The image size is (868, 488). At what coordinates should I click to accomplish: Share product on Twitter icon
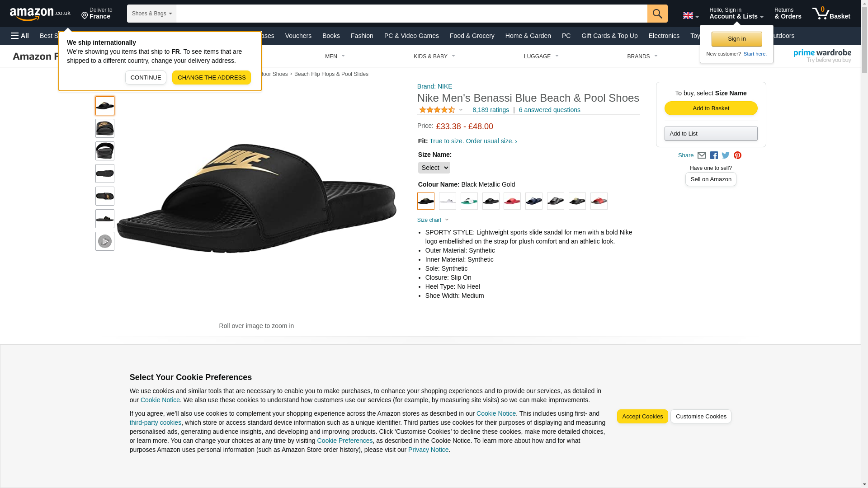tap(726, 155)
